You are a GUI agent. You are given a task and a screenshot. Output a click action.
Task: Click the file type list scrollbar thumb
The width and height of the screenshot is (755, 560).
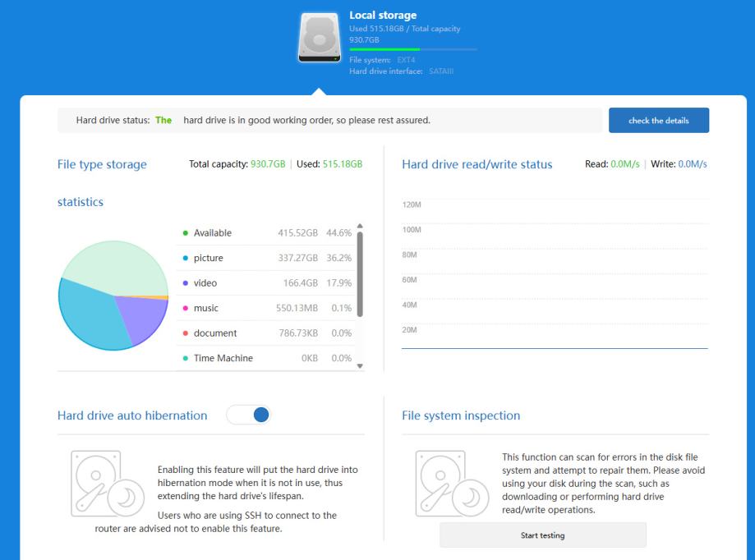(x=358, y=275)
